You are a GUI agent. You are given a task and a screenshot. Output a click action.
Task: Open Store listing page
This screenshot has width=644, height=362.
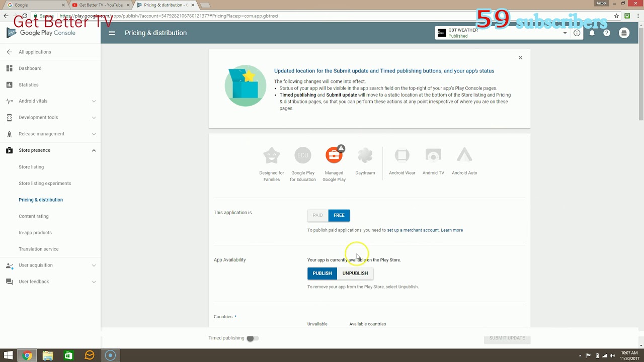31,167
